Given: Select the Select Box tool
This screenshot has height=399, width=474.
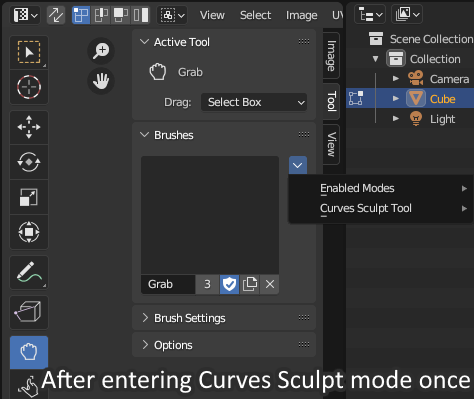Looking at the screenshot, I should pos(29,52).
